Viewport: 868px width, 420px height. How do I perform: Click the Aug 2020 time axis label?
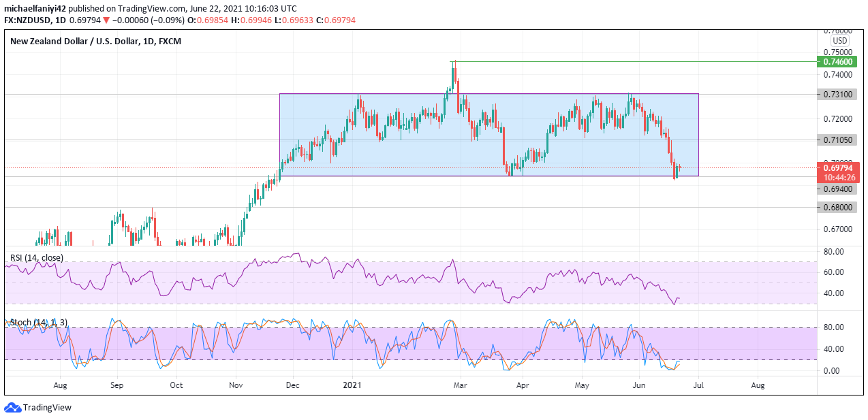point(60,385)
